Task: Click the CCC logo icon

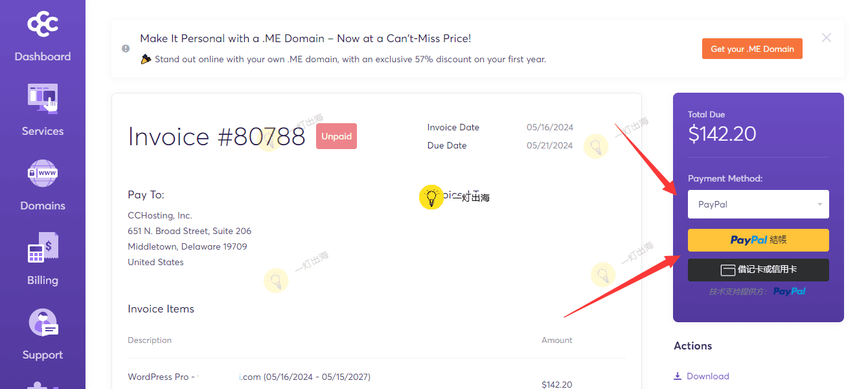Action: (x=43, y=25)
